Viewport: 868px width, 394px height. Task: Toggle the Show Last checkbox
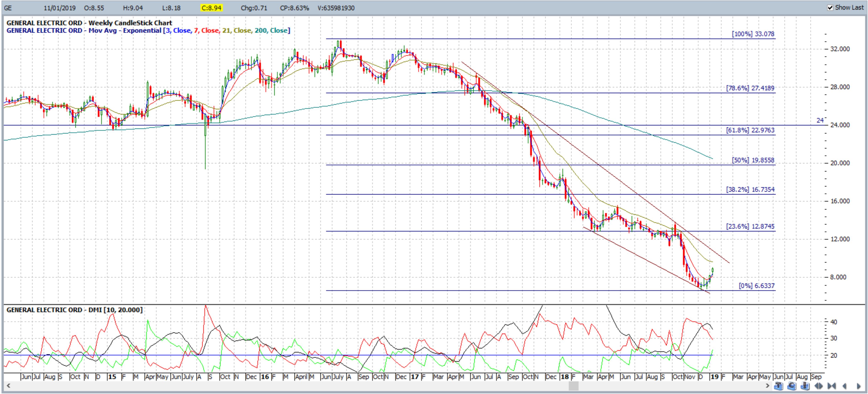[830, 7]
